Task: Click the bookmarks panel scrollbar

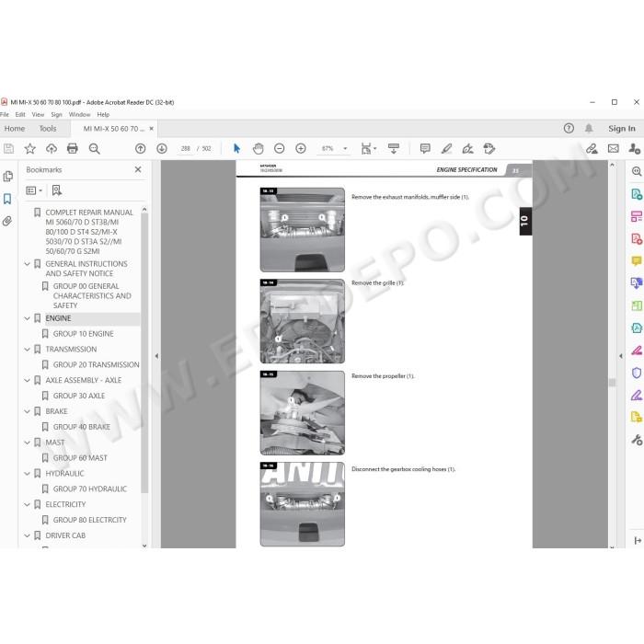Action: point(144,353)
